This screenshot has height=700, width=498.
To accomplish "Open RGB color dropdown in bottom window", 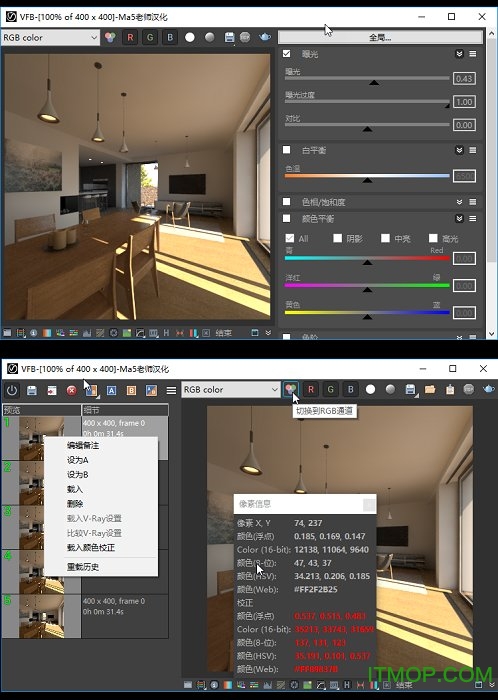I will (x=230, y=390).
